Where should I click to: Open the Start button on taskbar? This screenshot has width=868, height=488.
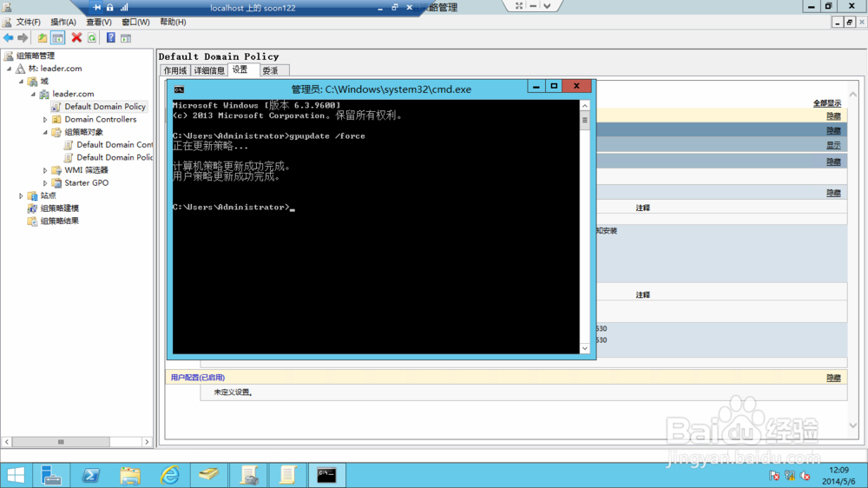tap(16, 475)
